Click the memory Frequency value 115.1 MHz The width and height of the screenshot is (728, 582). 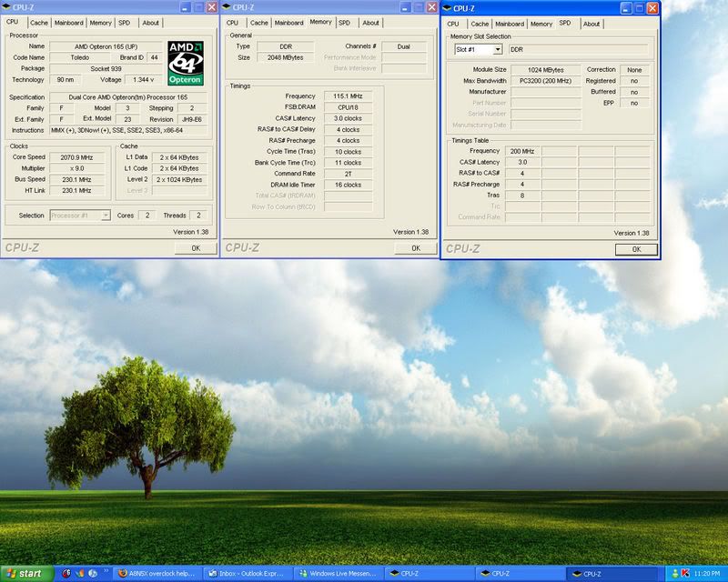point(349,96)
